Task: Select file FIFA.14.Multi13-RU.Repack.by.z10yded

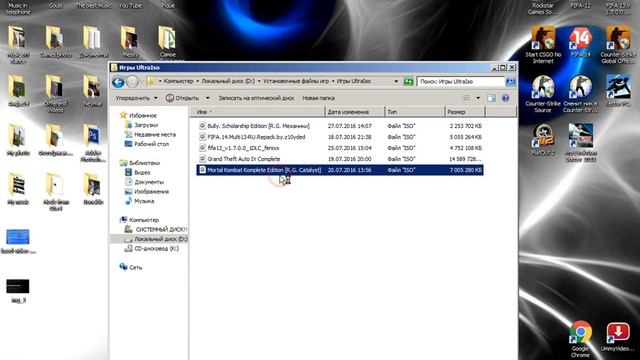Action: pos(256,137)
